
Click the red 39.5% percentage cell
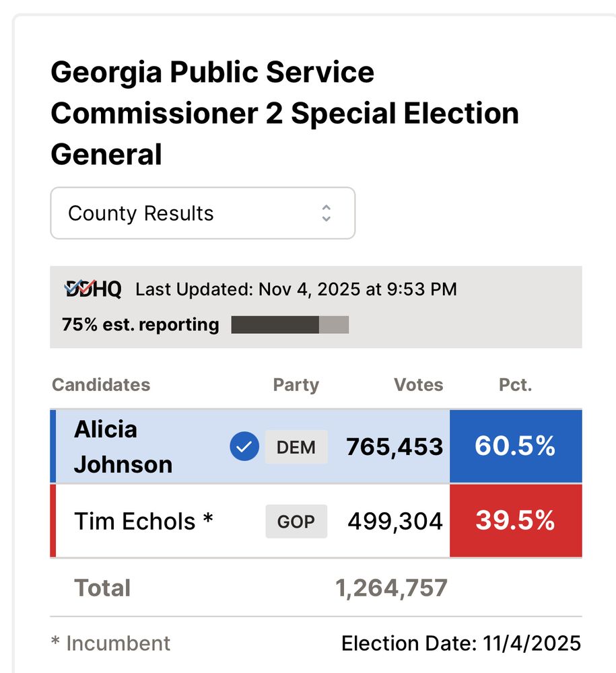point(515,521)
